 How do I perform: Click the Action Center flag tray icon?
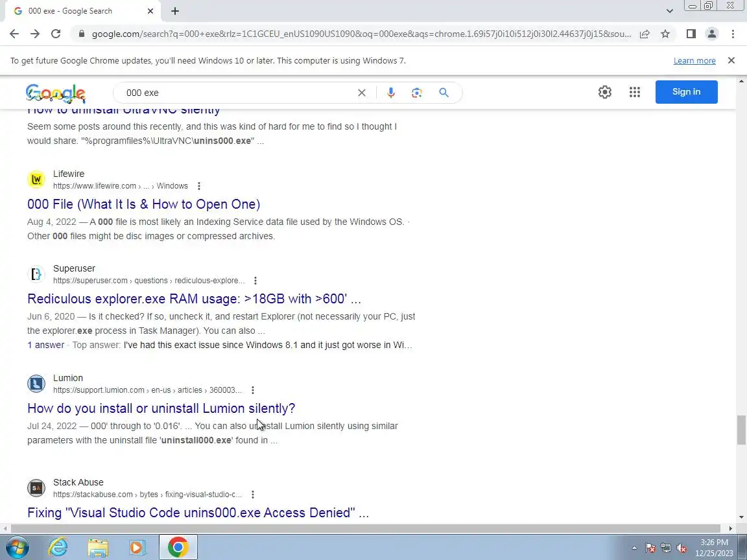click(x=650, y=548)
